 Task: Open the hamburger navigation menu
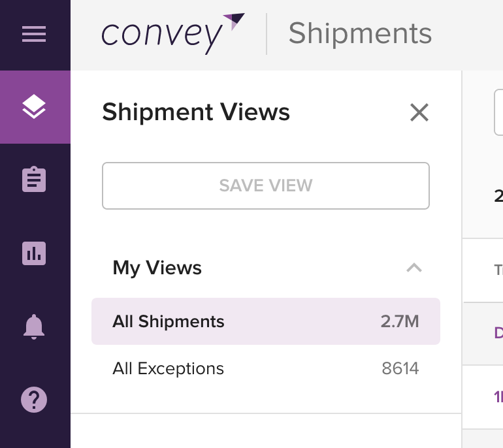pos(34,34)
